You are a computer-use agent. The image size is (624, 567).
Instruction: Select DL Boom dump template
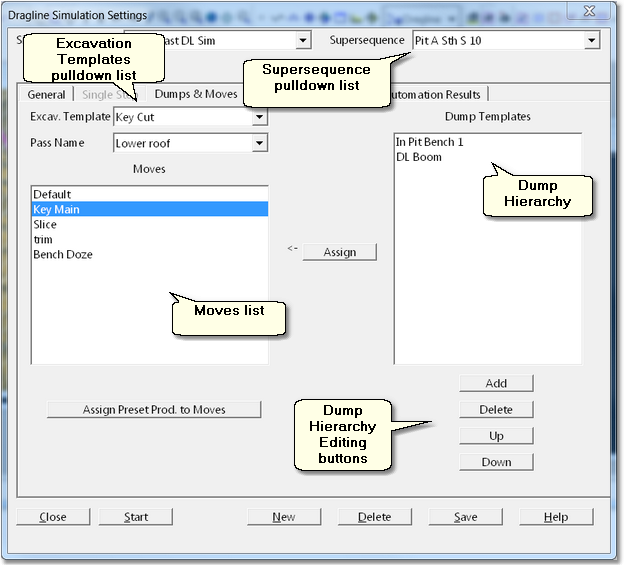[488, 157]
